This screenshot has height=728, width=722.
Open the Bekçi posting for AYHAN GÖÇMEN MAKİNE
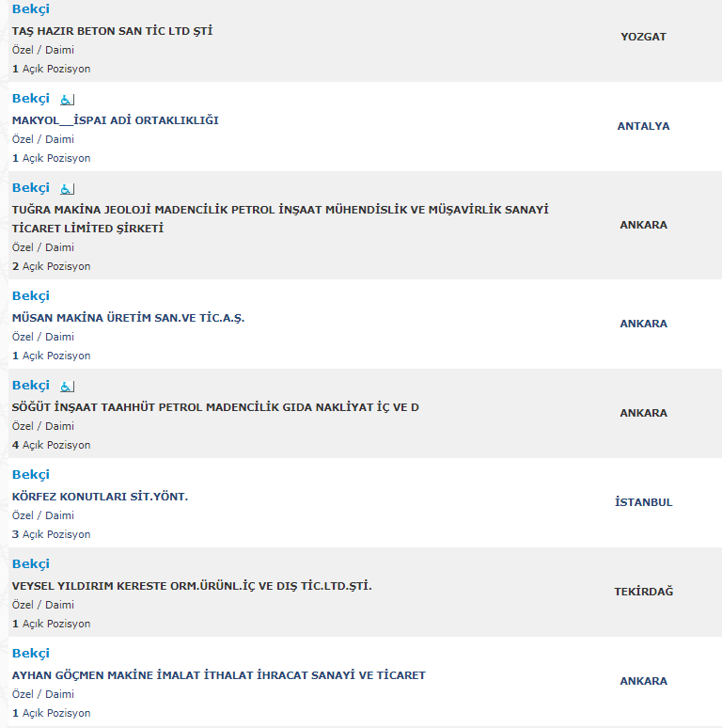click(x=31, y=654)
